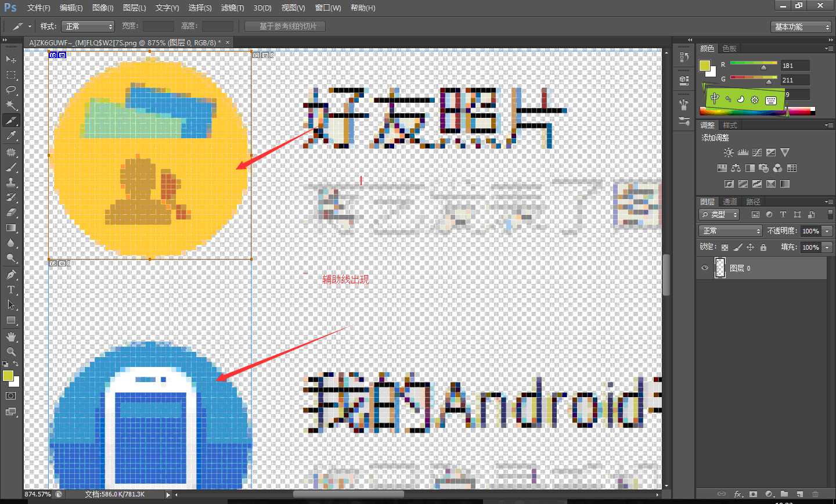Hide layer 图层 0 with eye icon
Viewport: 836px width, 504px height.
coord(705,268)
